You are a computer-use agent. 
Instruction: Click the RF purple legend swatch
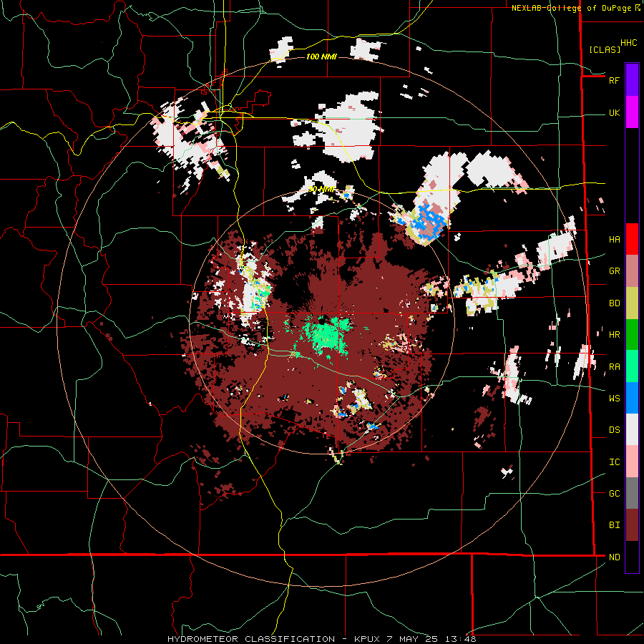coord(632,80)
